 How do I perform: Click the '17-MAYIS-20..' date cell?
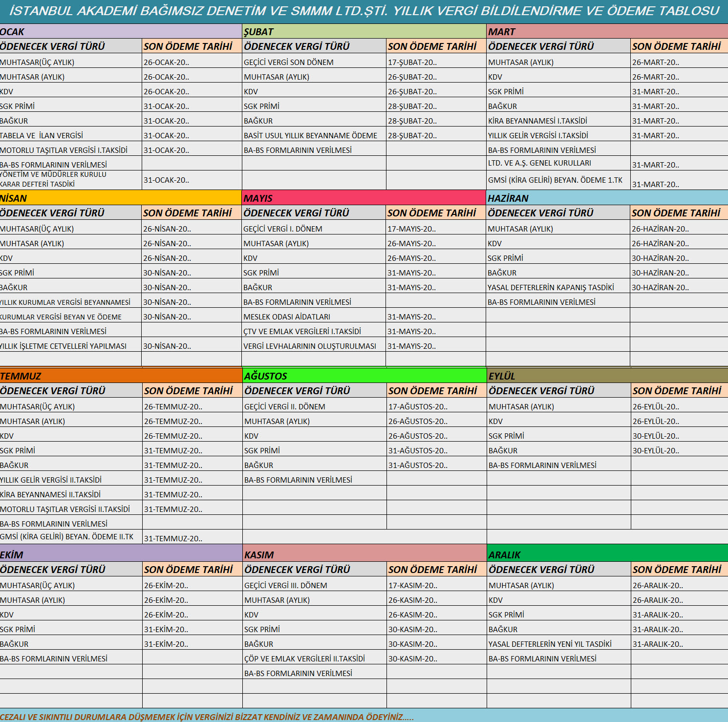pos(436,228)
